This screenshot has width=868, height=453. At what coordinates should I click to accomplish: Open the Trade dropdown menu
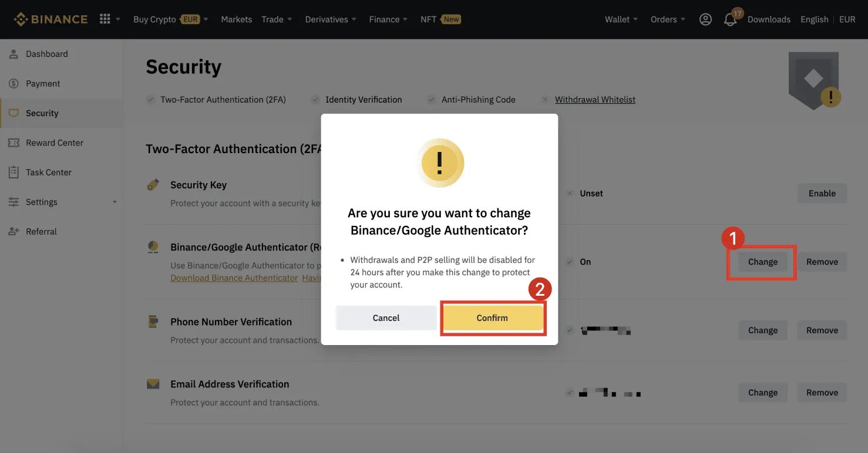[x=277, y=19]
